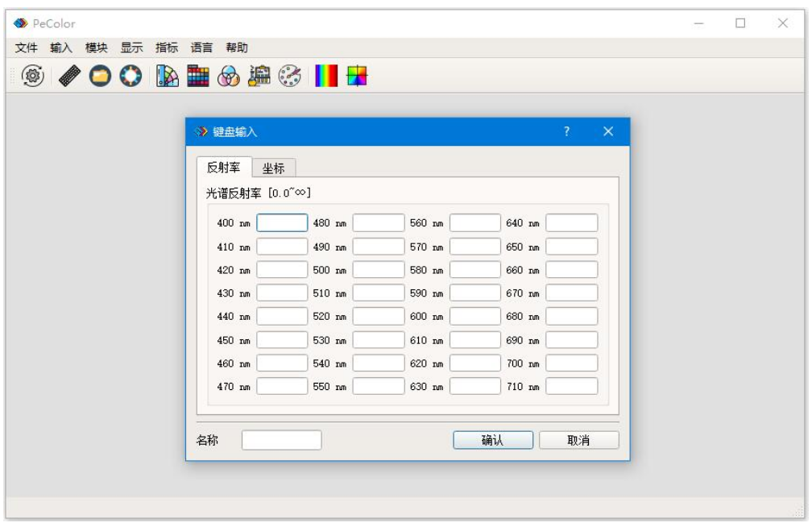The image size is (812, 523).
Task: Cancel with the 取消 button
Action: point(579,440)
